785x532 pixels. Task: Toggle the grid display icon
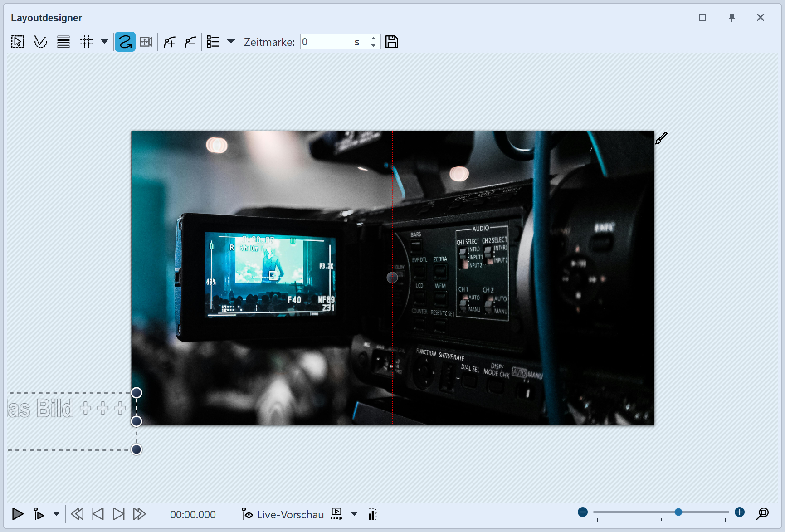click(86, 42)
